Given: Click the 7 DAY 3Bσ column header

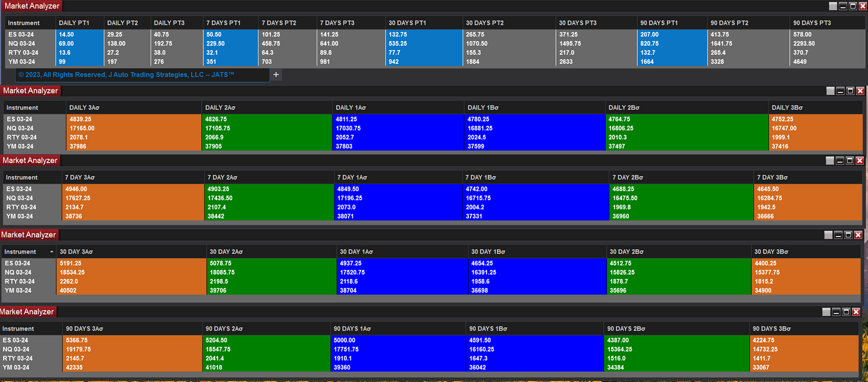Looking at the screenshot, I should pyautogui.click(x=807, y=178).
